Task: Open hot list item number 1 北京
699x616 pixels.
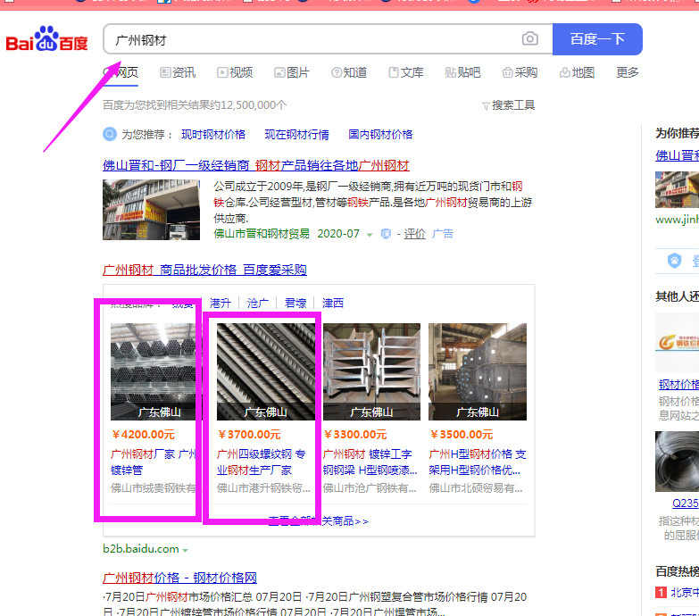Action: point(685,593)
